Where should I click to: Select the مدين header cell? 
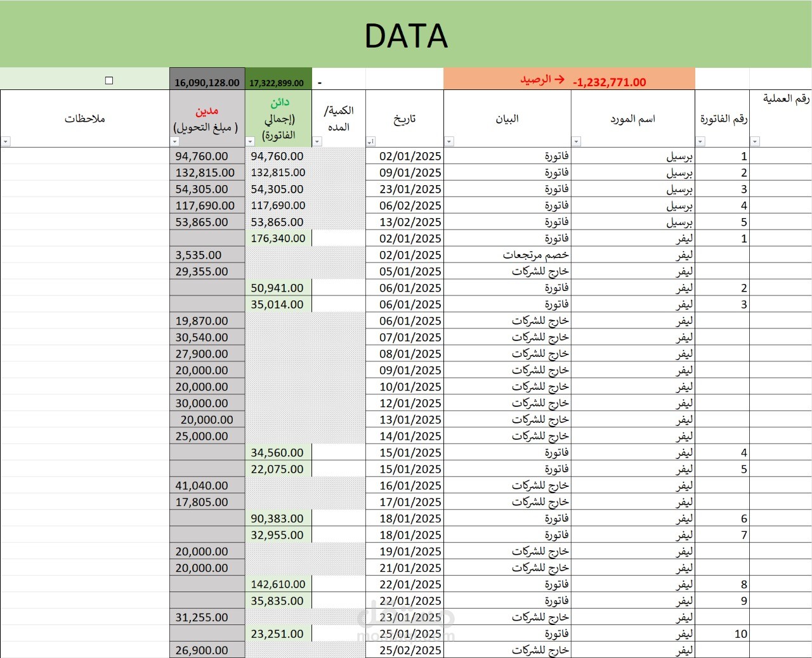207,119
